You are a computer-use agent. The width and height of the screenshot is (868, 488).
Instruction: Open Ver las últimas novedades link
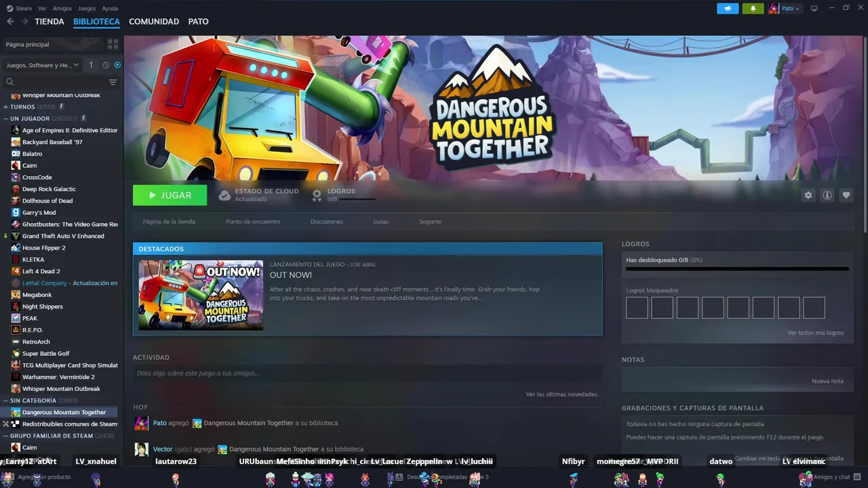point(561,394)
